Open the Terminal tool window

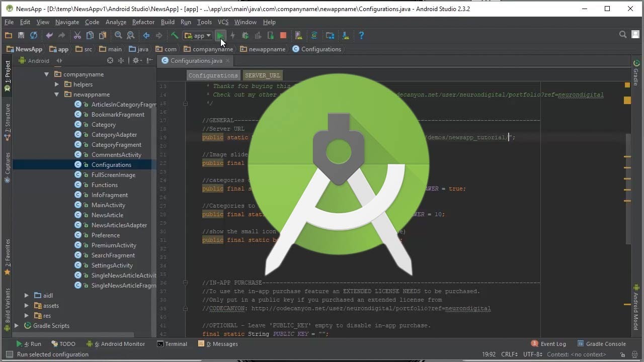[172, 344]
